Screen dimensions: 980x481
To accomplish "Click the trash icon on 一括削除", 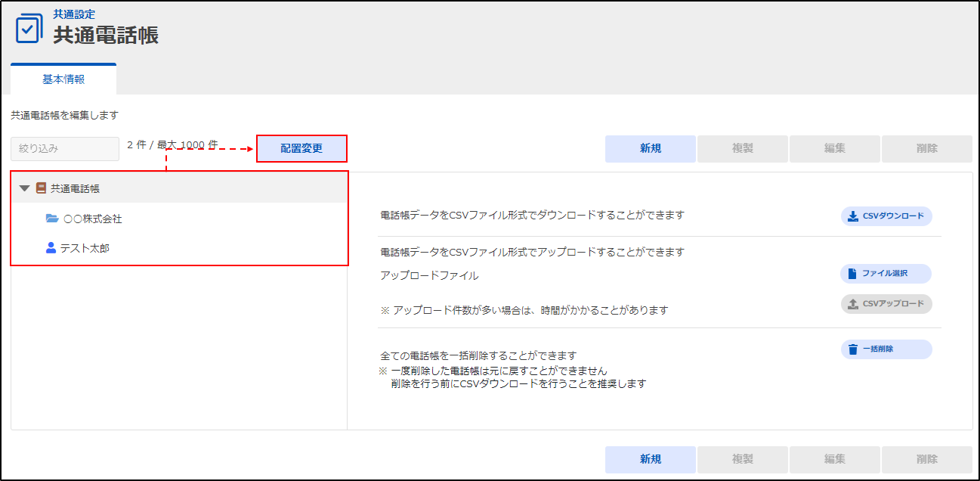I will tap(852, 349).
